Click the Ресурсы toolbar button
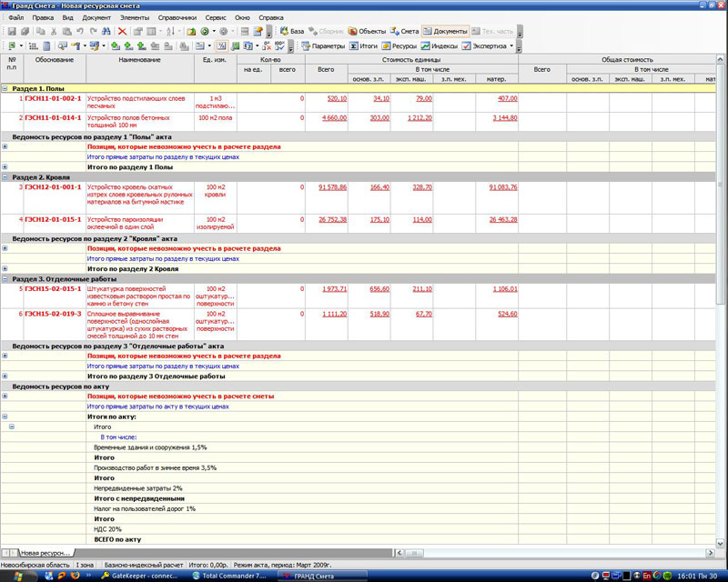 point(399,45)
